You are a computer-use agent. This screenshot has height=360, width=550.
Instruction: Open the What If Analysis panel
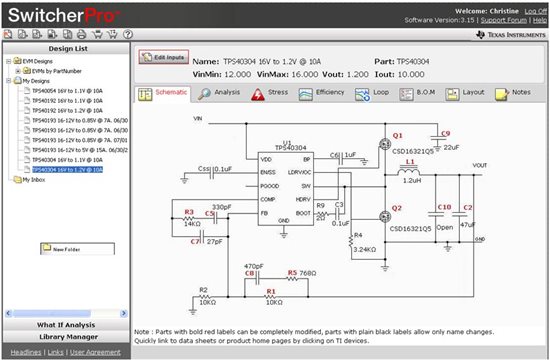pos(66,325)
